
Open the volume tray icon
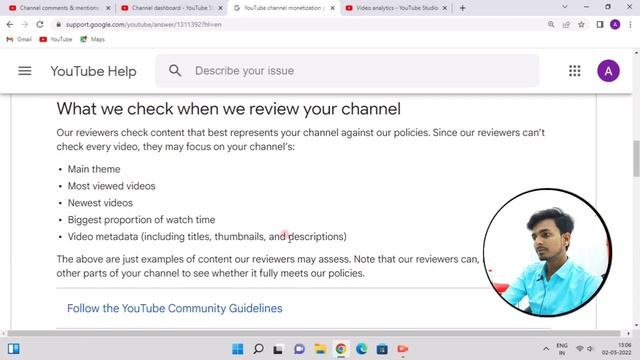click(590, 349)
